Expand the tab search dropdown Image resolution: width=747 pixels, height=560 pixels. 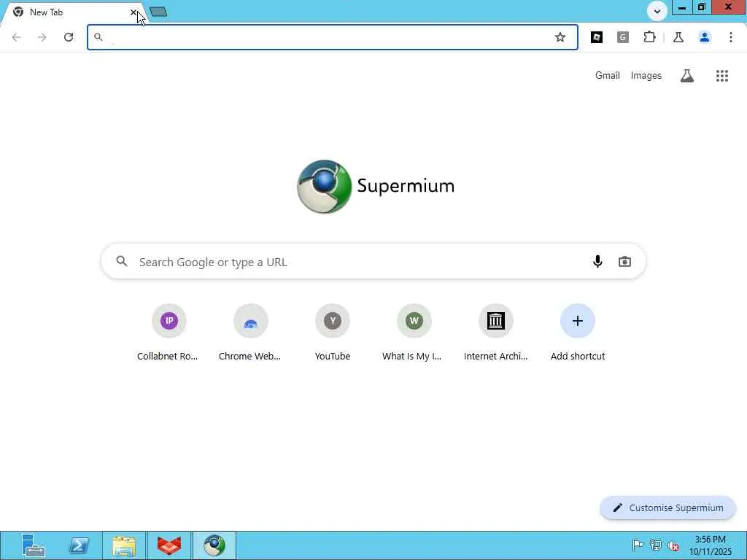click(x=657, y=12)
